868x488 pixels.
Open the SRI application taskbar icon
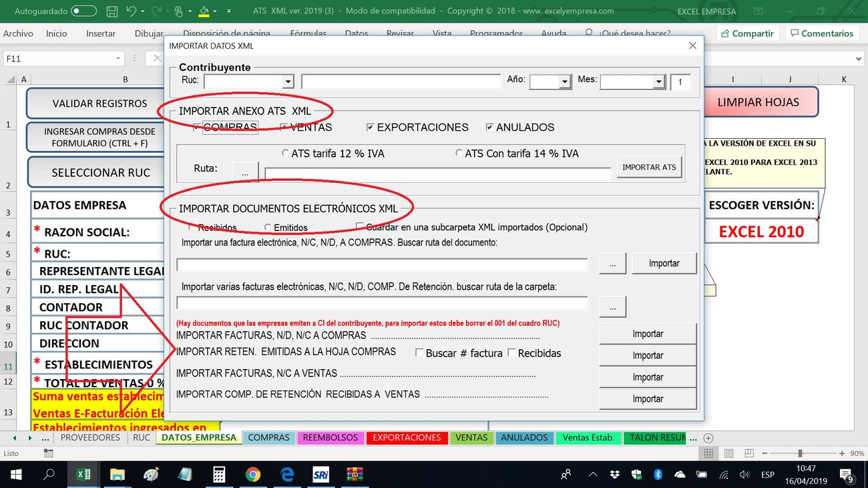(x=320, y=475)
